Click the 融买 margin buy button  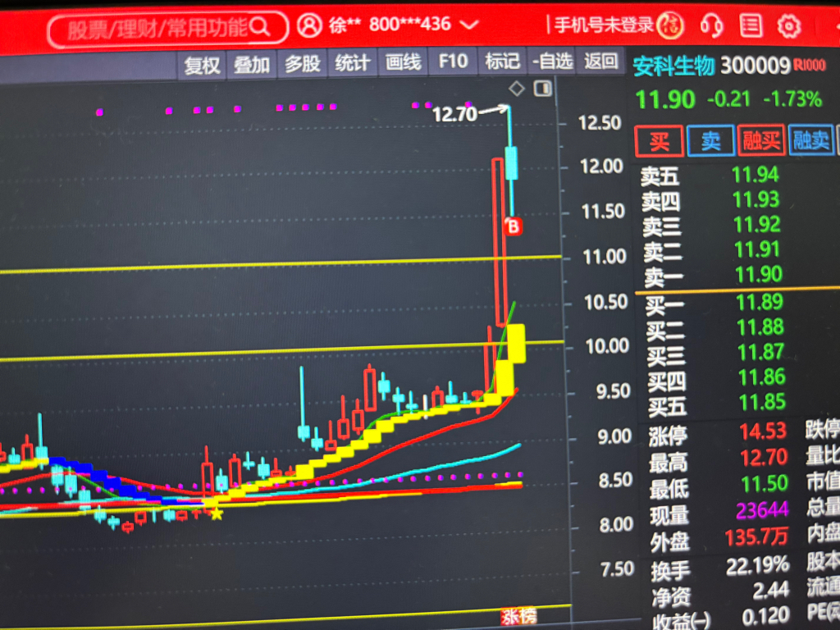(760, 140)
